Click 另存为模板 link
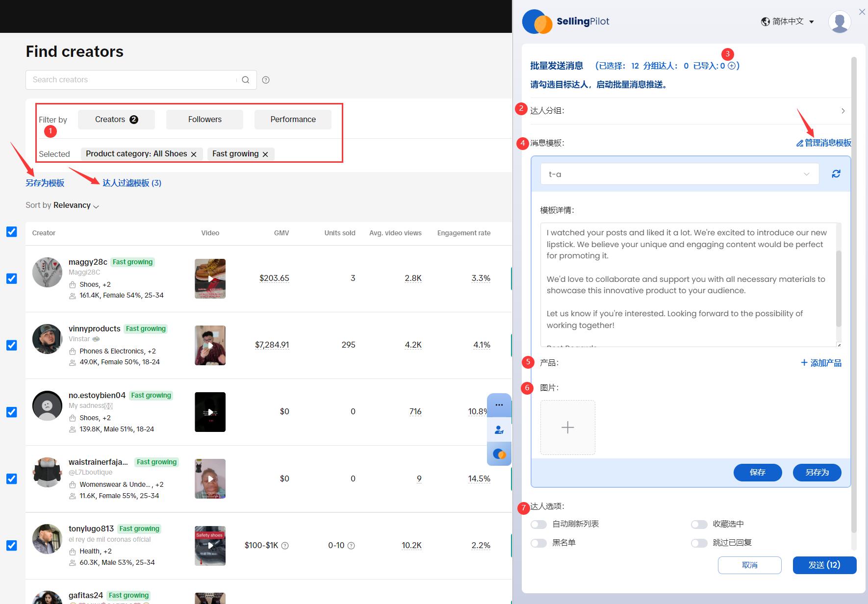This screenshot has width=868, height=604. point(45,183)
